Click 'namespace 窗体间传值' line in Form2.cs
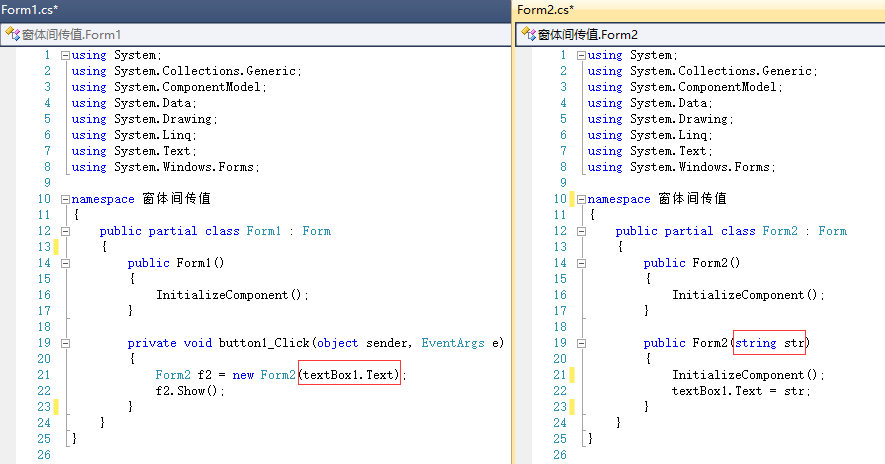885x464 pixels. click(657, 199)
